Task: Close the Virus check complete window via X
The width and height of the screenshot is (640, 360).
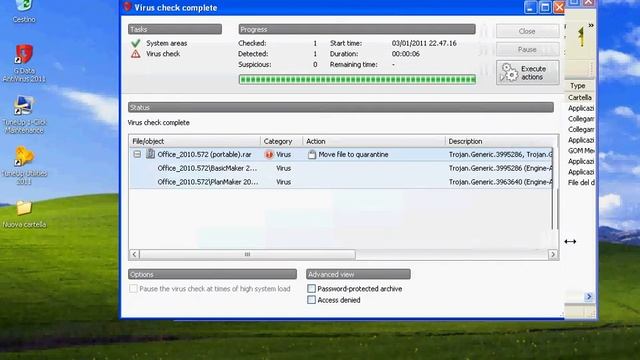Action: click(x=559, y=7)
